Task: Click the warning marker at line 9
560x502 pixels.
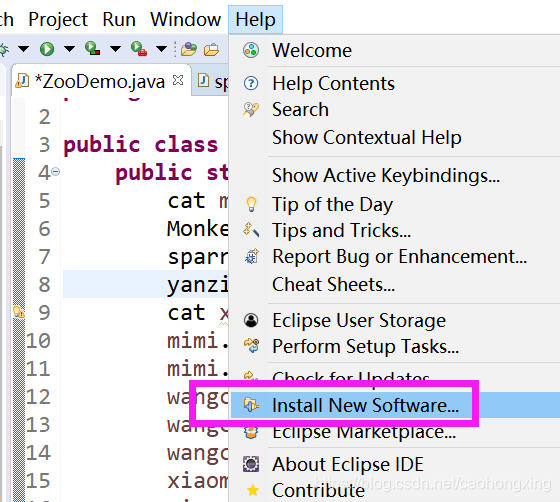Action: tap(19, 312)
